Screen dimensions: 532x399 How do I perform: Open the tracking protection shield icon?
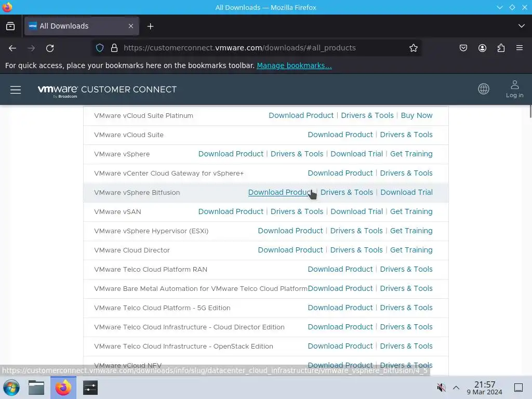point(99,48)
